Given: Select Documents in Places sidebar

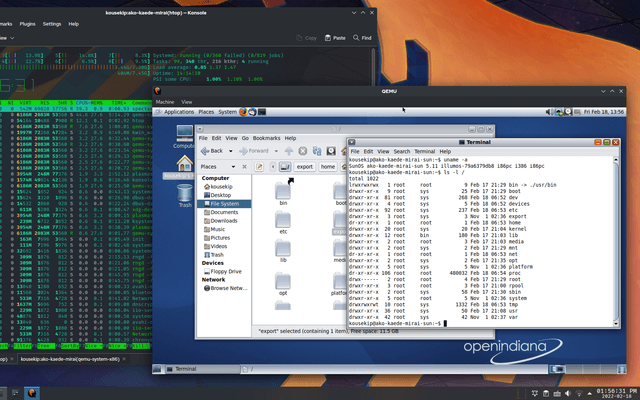Looking at the screenshot, I should (x=224, y=212).
